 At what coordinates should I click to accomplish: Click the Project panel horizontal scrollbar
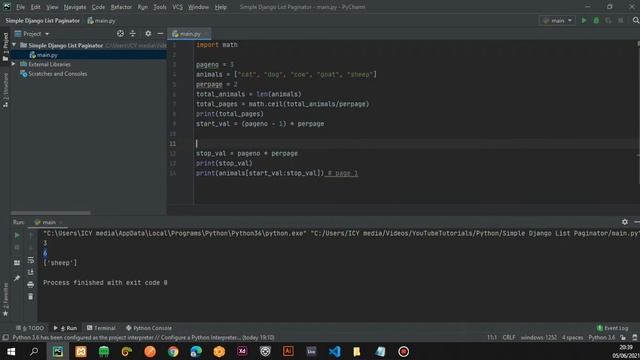51,213
